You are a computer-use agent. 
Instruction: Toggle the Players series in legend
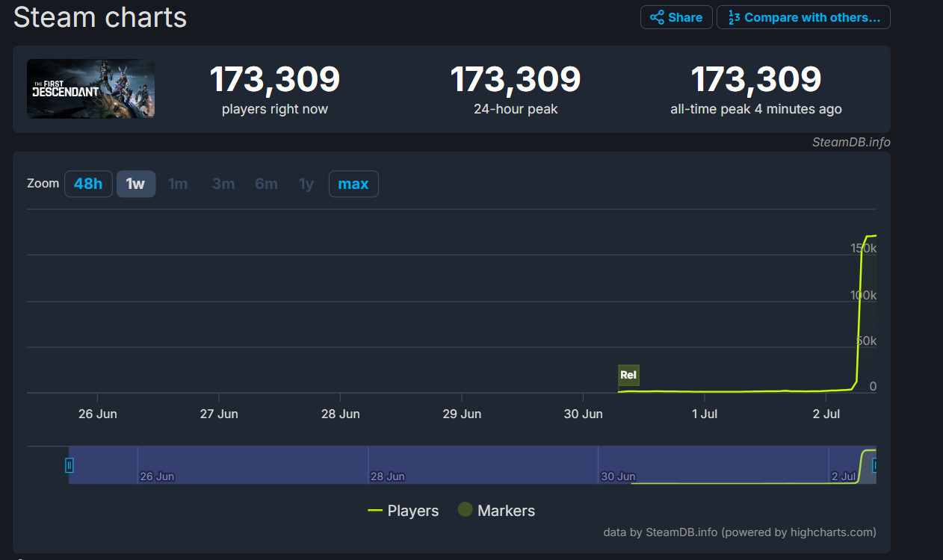pyautogui.click(x=404, y=511)
